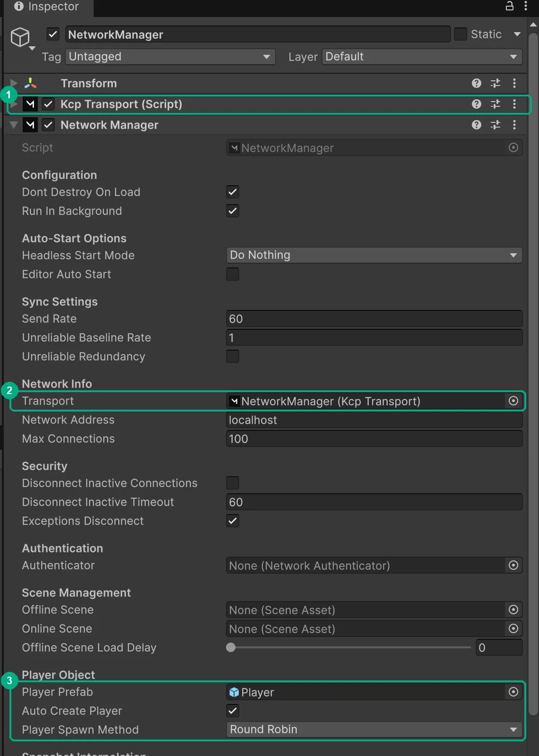Viewport: 539px width, 756px height.
Task: Open Network Manager preset settings icon
Action: click(496, 125)
